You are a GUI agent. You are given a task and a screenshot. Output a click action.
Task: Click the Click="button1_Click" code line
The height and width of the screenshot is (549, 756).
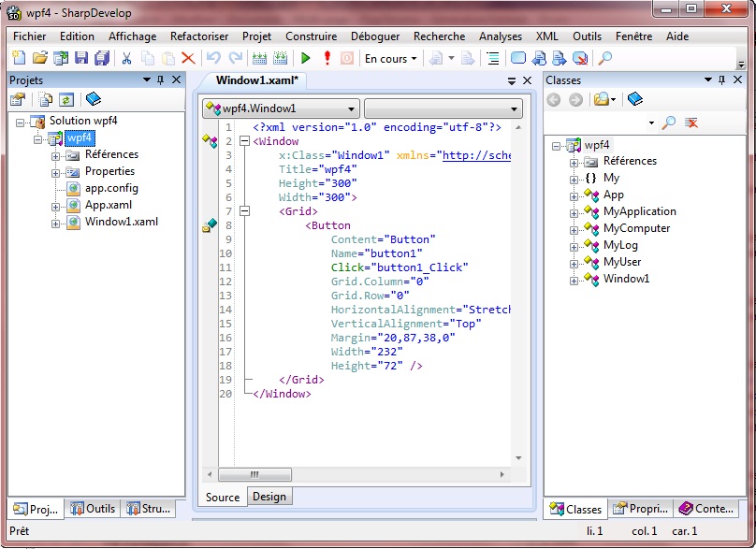tap(400, 267)
